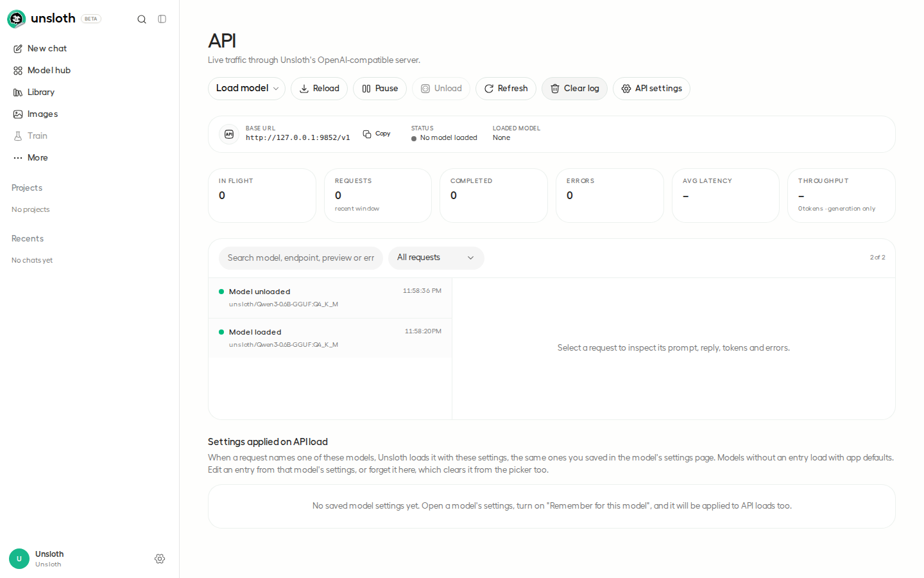
Task: Click the Loaded Model None value
Action: click(x=502, y=138)
